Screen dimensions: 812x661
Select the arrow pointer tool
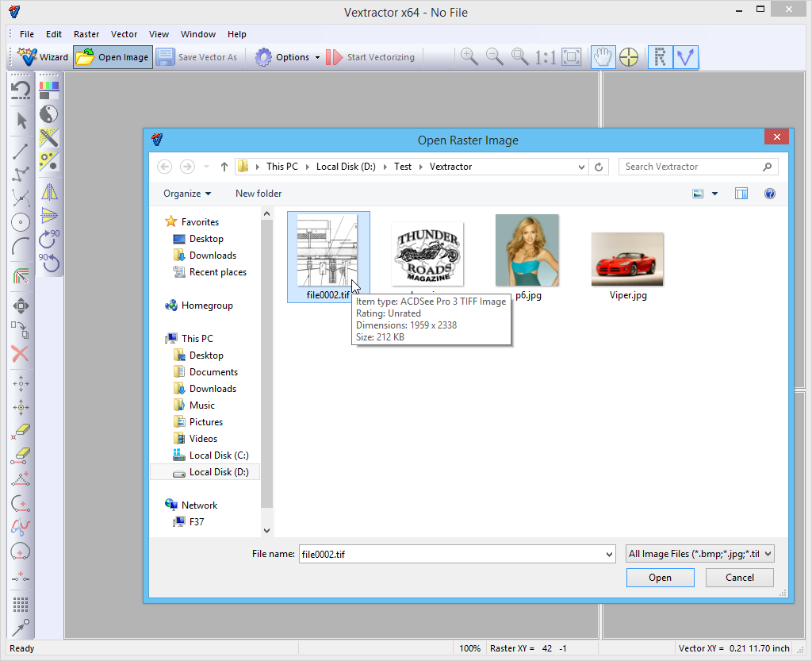click(x=21, y=121)
